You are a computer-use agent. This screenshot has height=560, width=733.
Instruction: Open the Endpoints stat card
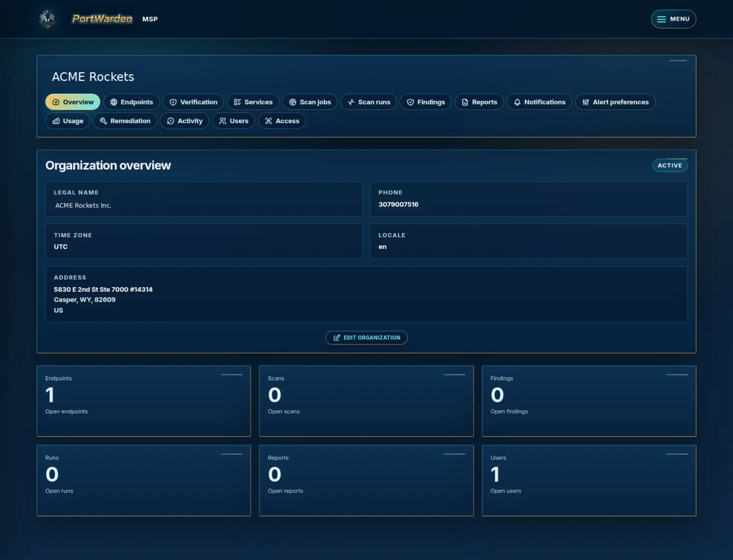(144, 401)
